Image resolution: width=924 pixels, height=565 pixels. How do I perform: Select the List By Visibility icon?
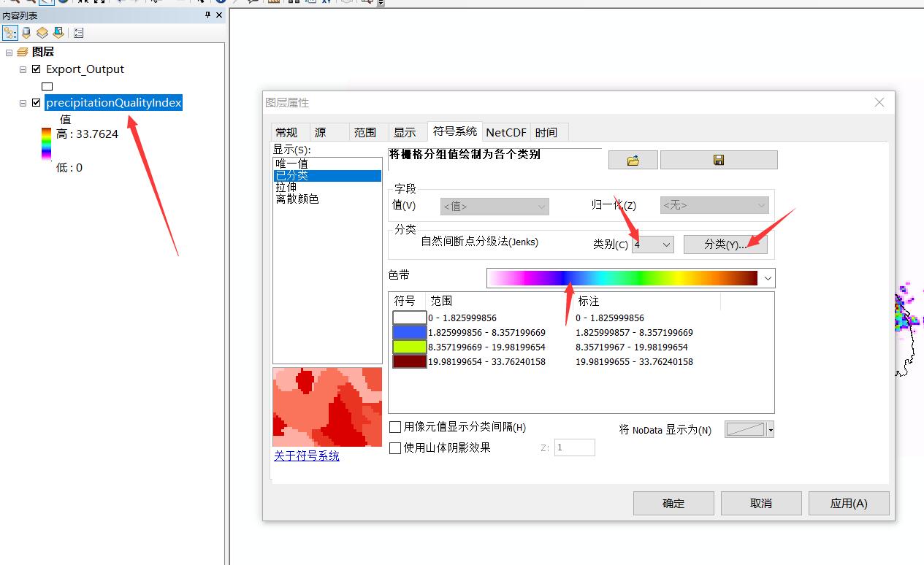click(x=42, y=33)
